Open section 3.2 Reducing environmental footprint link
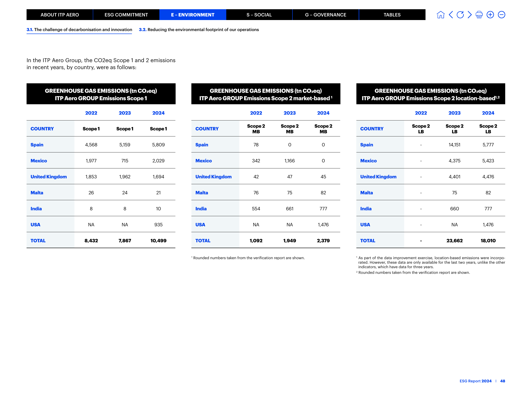Viewport: 532px width, 399px height. point(199,29)
